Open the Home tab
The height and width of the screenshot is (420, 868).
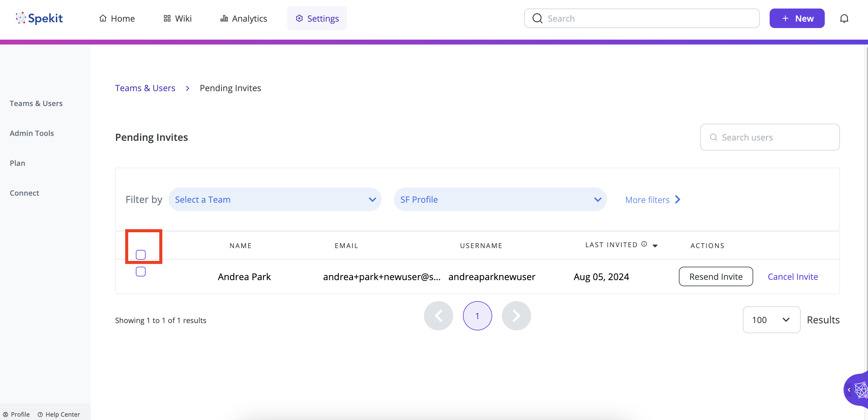click(x=117, y=19)
